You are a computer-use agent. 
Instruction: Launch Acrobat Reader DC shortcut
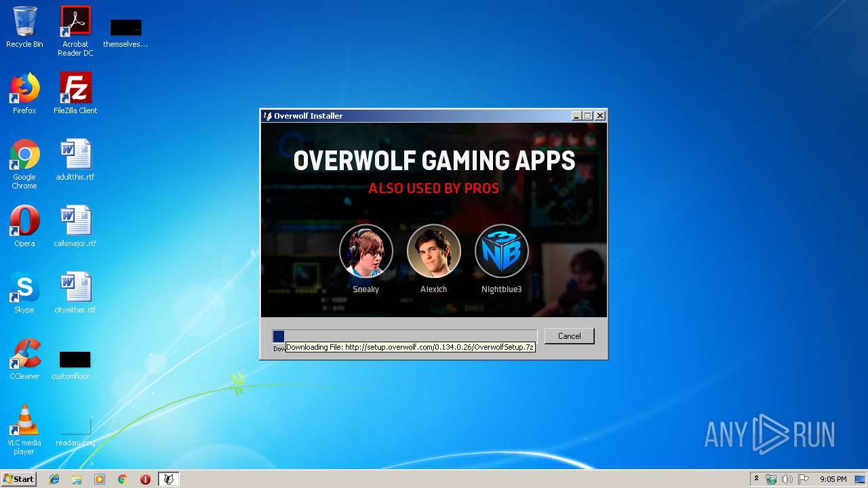75,31
